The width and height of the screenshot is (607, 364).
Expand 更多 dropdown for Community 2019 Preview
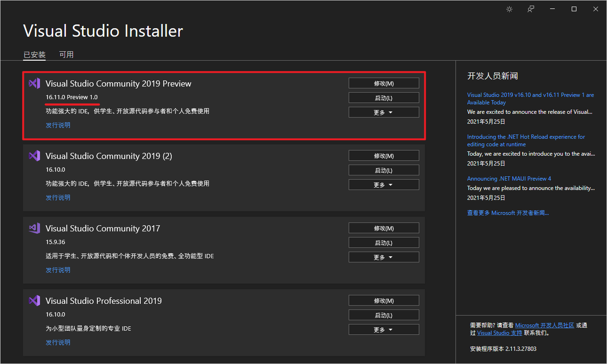383,112
